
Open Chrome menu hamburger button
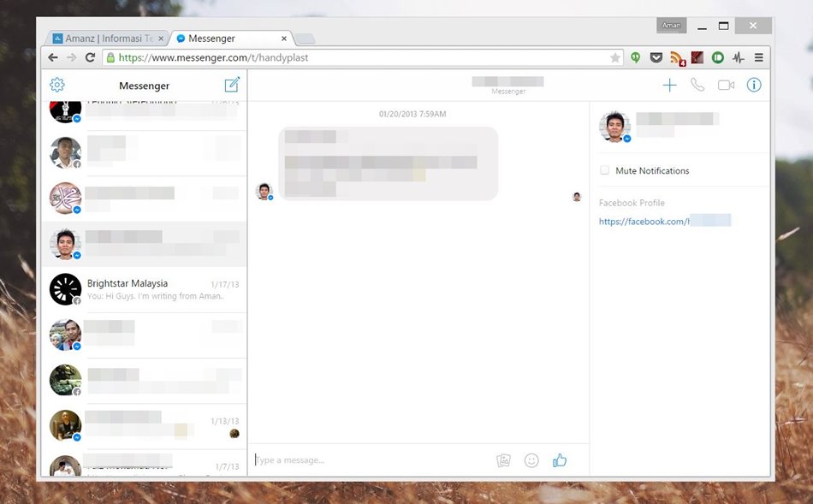(x=758, y=57)
